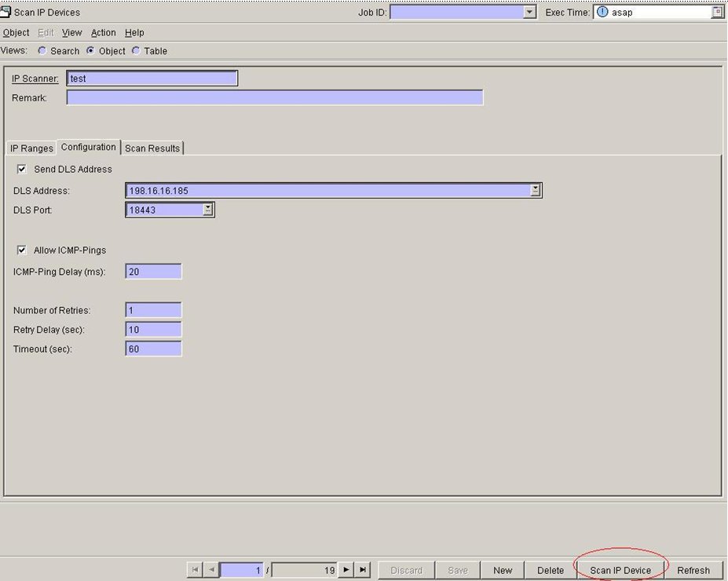The height and width of the screenshot is (581, 728).
Task: Open the Help menu
Action: point(134,32)
